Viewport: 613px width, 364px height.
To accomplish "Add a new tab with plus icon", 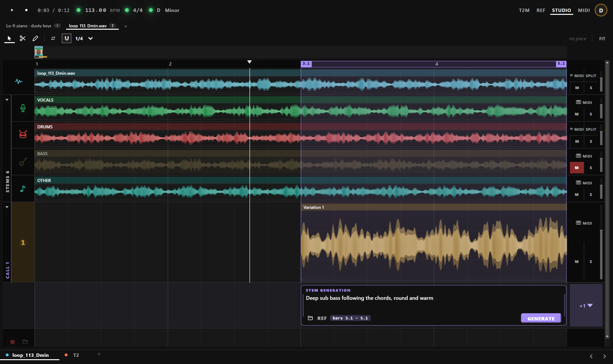I will click(x=125, y=26).
